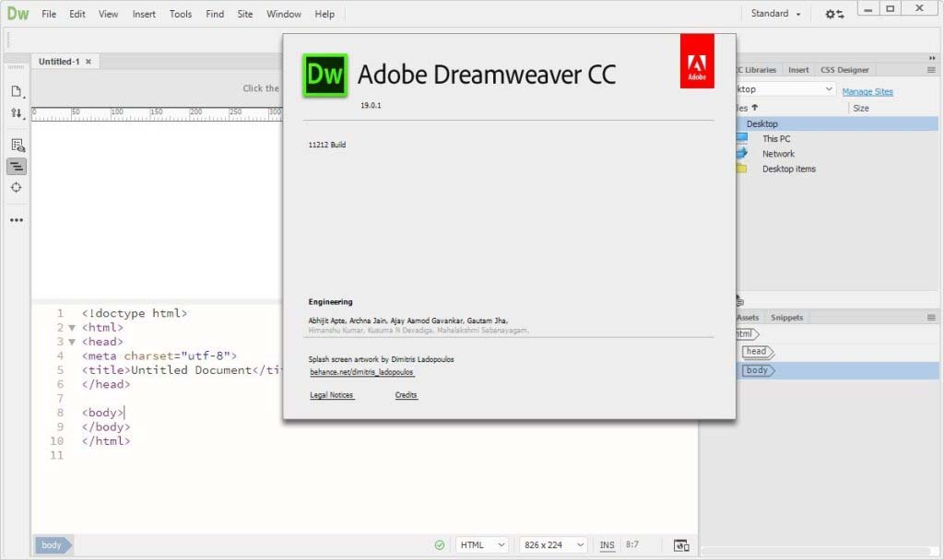Click the This PC computer icon
The height and width of the screenshot is (560, 944).
coord(742,138)
